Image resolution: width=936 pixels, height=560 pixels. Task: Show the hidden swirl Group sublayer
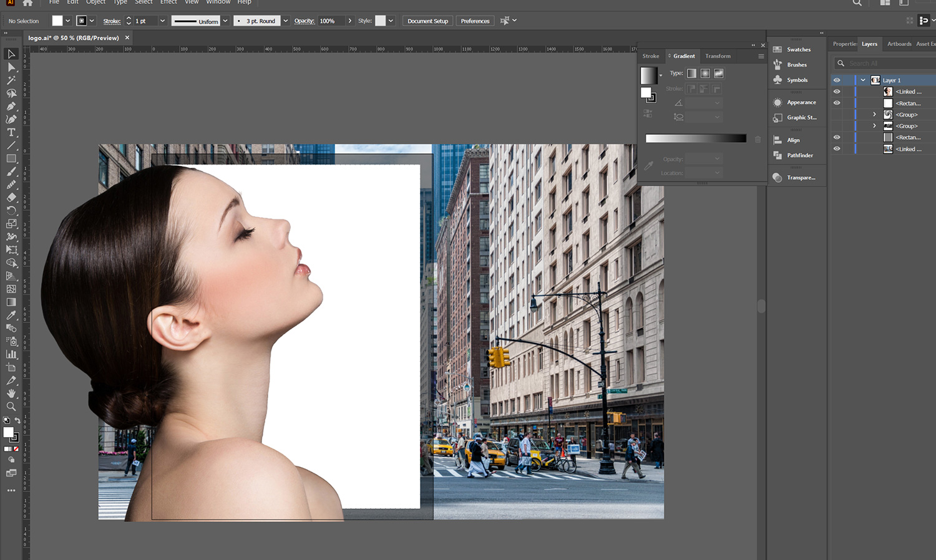[837, 115]
